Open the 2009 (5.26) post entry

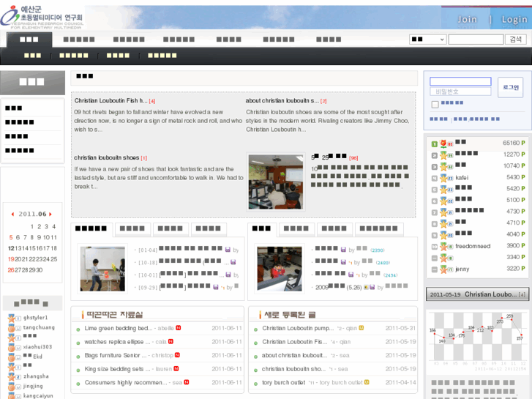(338, 287)
